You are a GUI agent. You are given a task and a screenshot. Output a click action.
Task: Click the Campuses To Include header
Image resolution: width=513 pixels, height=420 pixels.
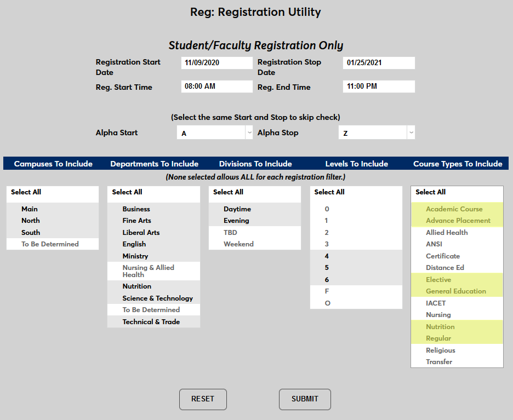(53, 163)
